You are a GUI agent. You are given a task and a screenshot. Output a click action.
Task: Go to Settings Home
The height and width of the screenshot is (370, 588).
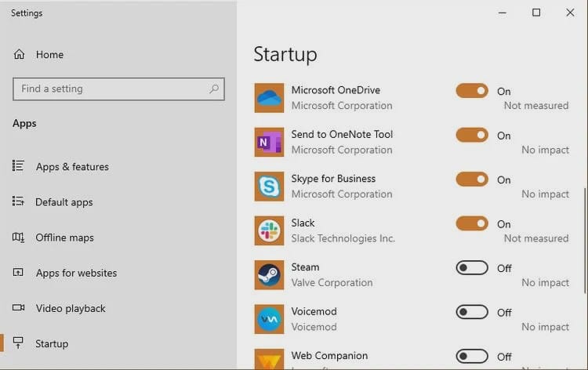[49, 55]
